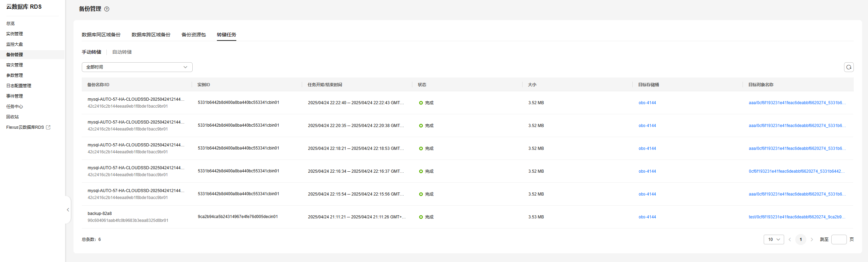Open 实例管理 in the sidebar
The image size is (868, 262).
pyautogui.click(x=15, y=34)
